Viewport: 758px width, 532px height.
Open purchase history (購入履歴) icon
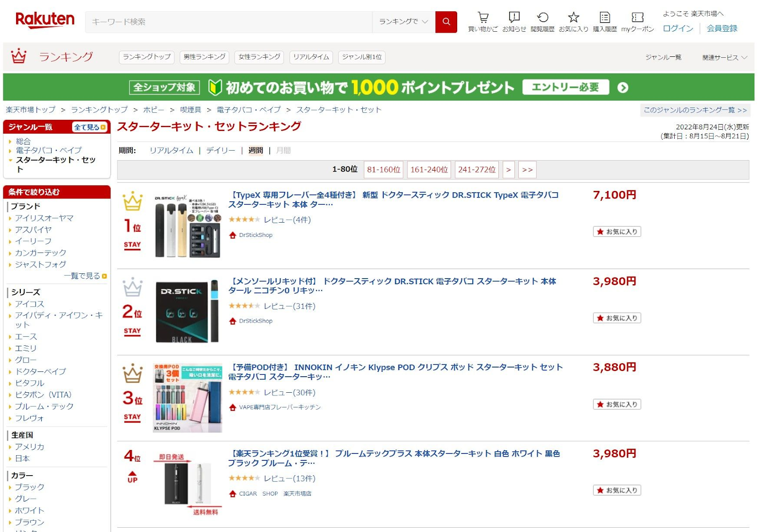click(605, 18)
